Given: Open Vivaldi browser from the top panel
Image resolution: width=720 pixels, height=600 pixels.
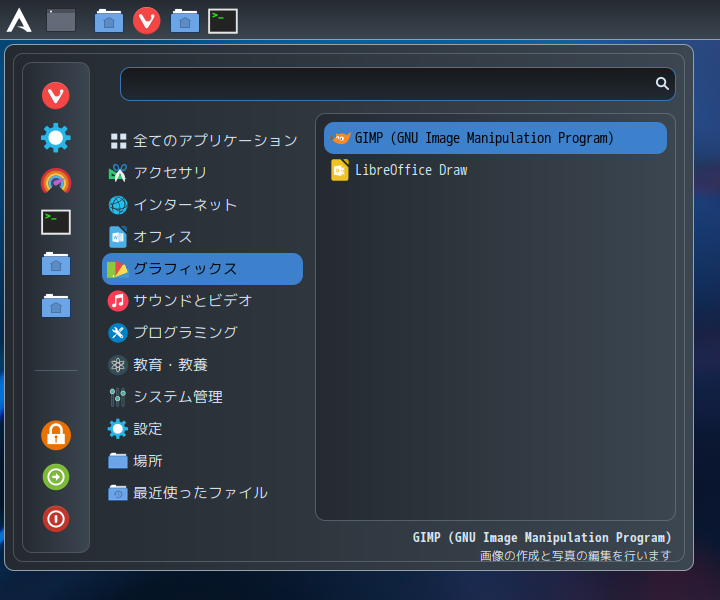Looking at the screenshot, I should (x=146, y=21).
